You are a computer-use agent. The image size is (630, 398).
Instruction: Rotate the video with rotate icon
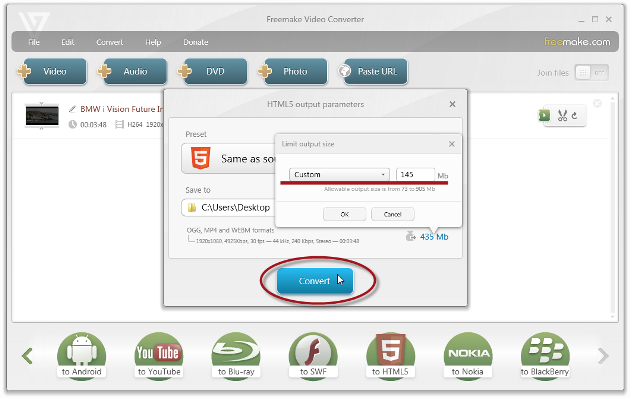click(575, 116)
